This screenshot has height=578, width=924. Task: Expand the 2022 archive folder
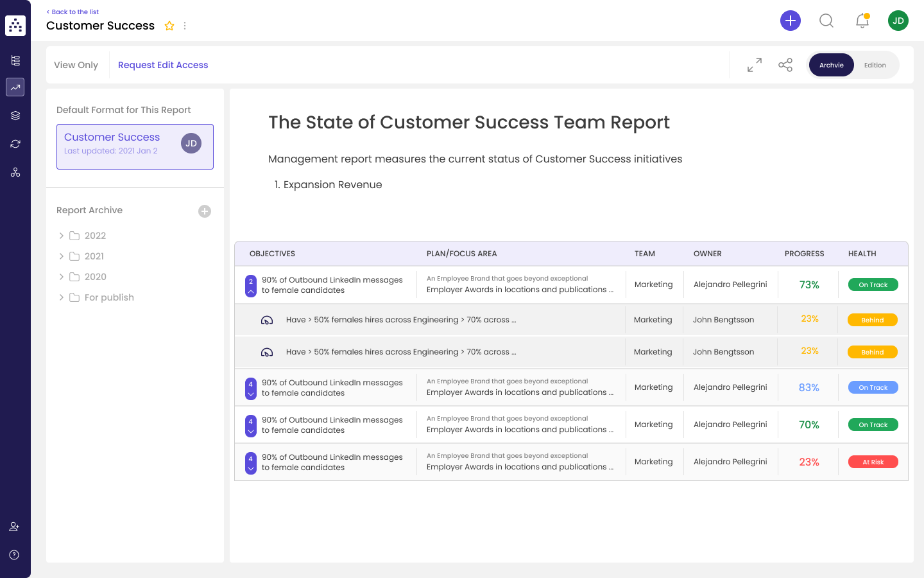pos(60,235)
